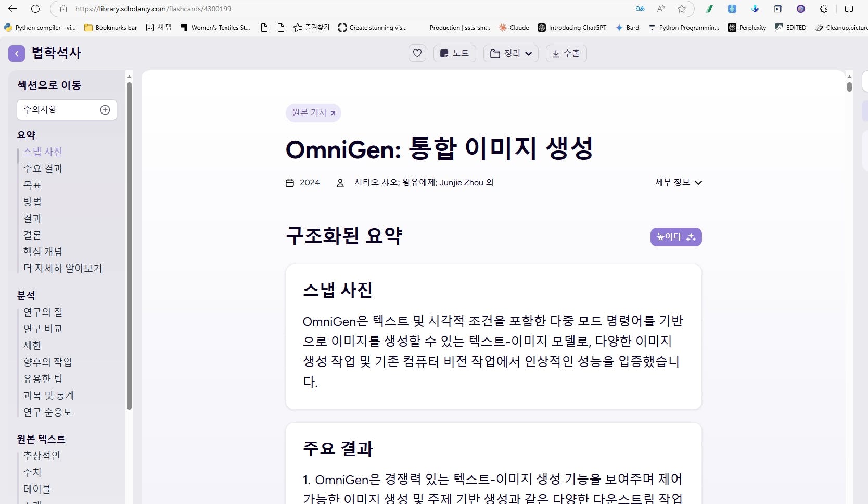Open the blue download arrow extension icon

click(x=755, y=9)
